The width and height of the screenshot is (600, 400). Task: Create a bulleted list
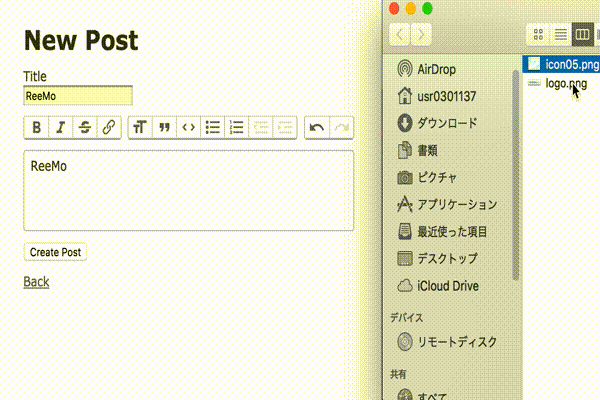click(x=212, y=127)
